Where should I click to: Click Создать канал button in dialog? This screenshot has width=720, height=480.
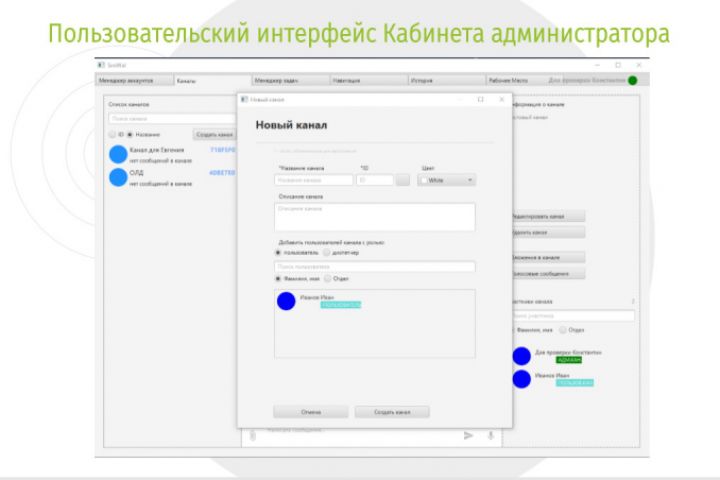click(392, 412)
